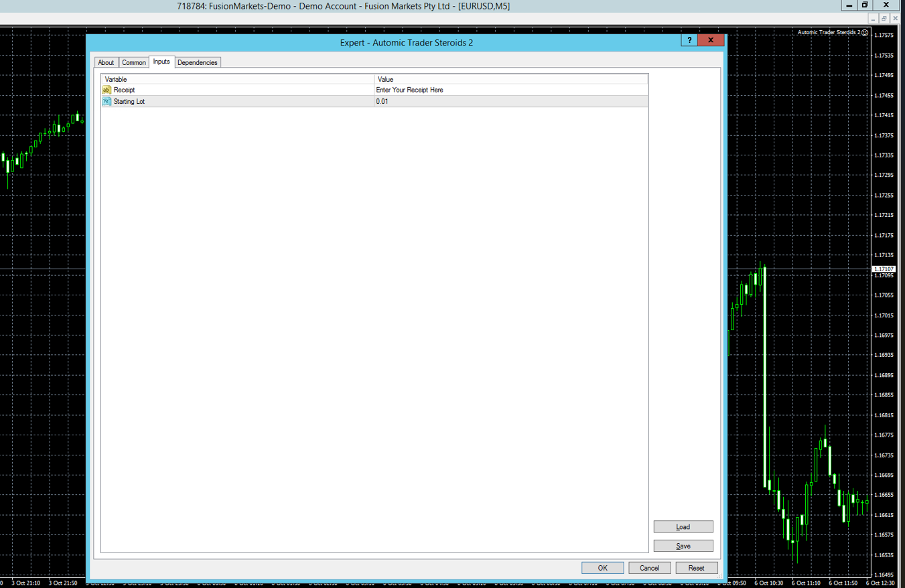Click the dialog's question mark help button
Viewport: 905px width, 588px height.
[689, 40]
